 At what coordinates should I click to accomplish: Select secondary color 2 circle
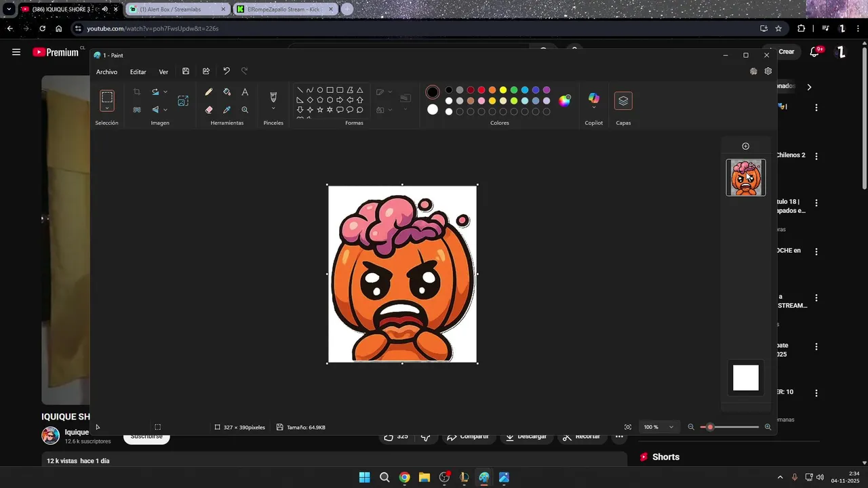(433, 110)
